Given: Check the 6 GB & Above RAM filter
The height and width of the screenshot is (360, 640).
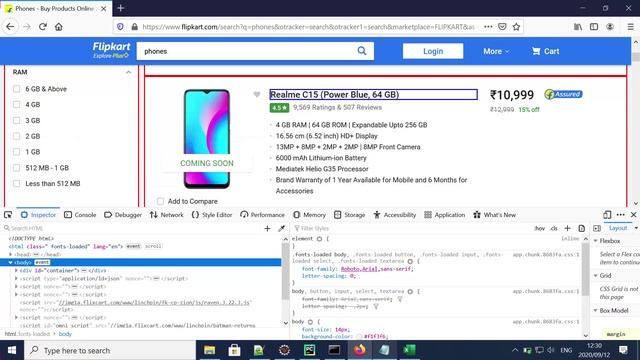Looking at the screenshot, I should (x=16, y=89).
